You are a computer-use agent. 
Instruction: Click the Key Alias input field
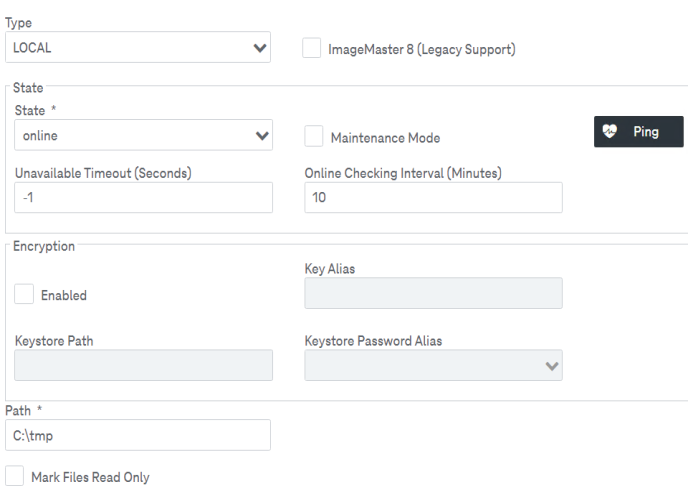click(434, 293)
